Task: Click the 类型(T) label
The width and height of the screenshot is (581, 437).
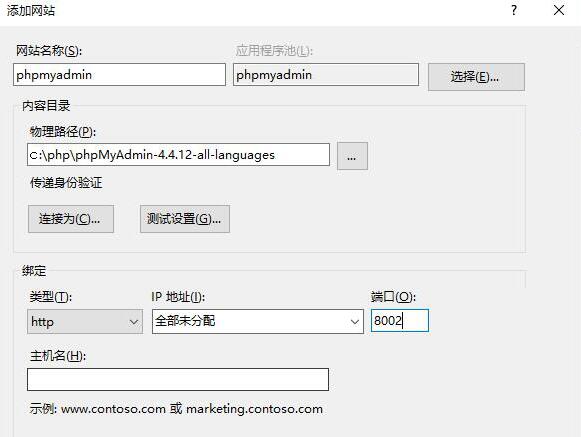Action: tap(51, 297)
